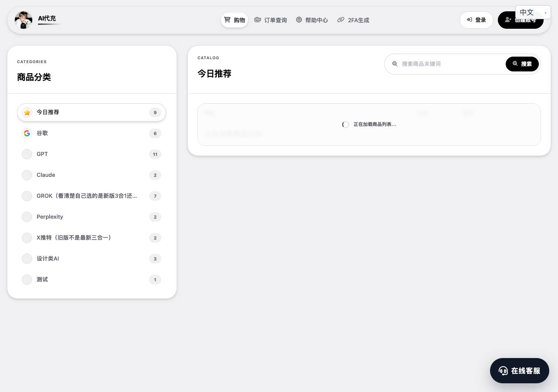This screenshot has width=558, height=392.
Task: Click the black 创建账号 button
Action: [521, 20]
